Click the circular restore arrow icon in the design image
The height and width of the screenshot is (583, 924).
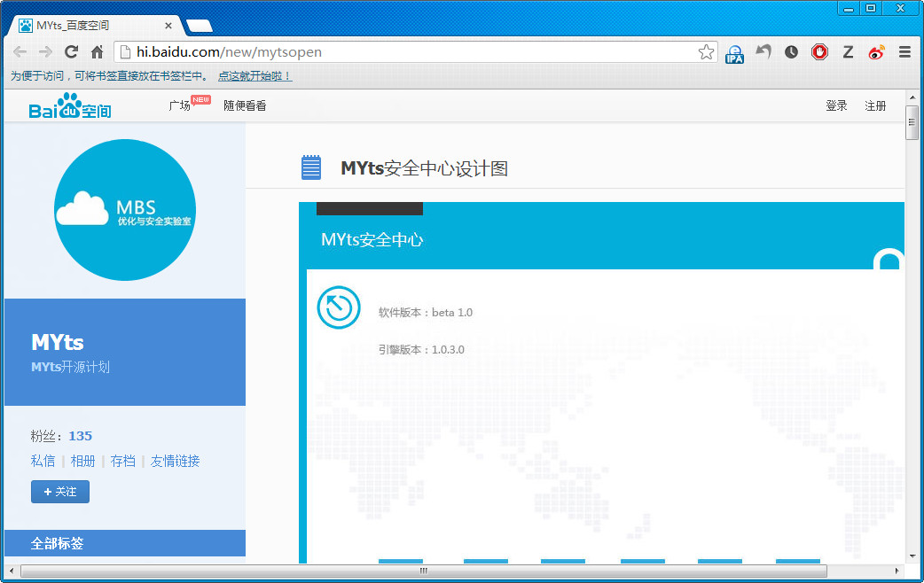click(339, 307)
